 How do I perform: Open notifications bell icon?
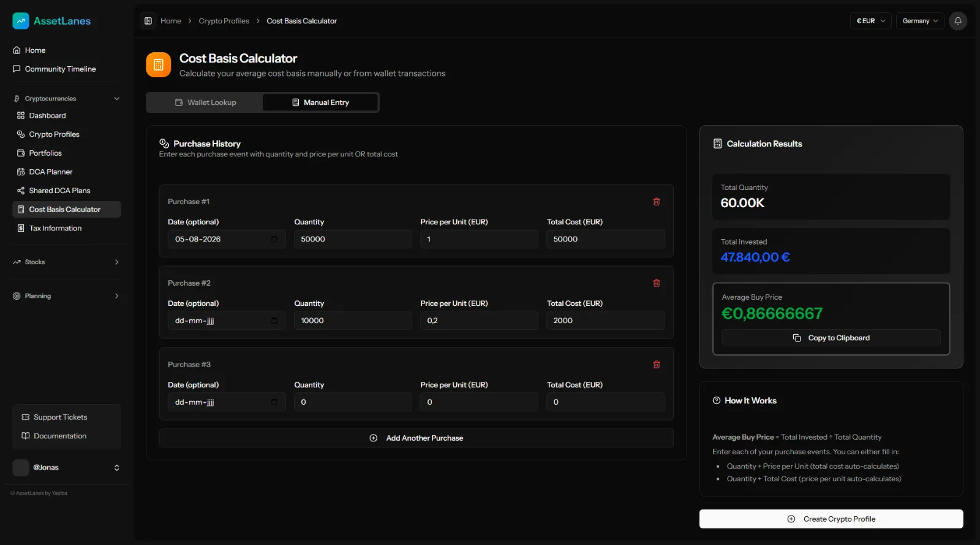(958, 21)
